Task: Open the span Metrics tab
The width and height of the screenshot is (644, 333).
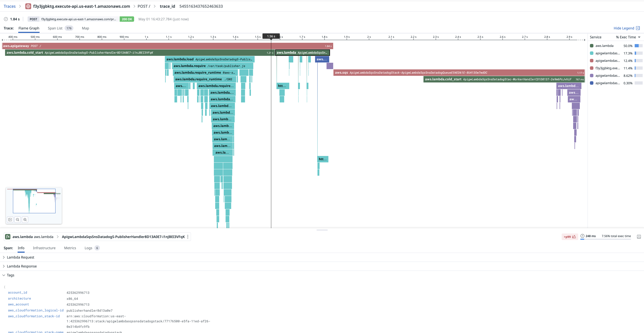Action: coord(70,248)
